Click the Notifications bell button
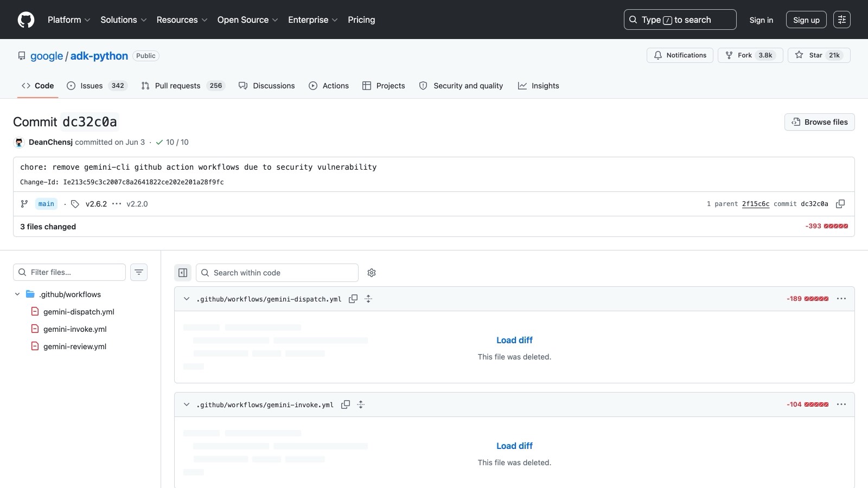This screenshot has width=868, height=488. click(x=680, y=55)
